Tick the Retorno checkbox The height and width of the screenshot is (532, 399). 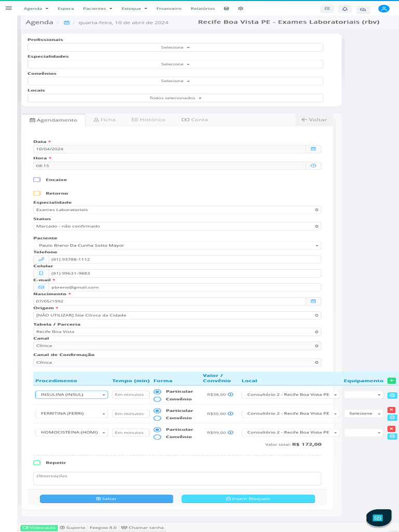(x=37, y=193)
